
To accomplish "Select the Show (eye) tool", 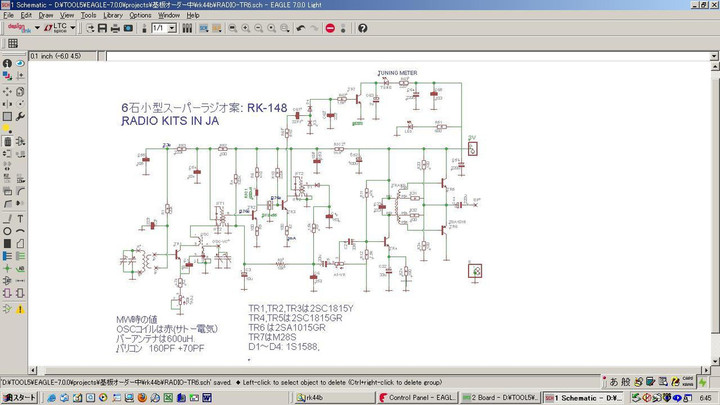I will tap(21, 63).
